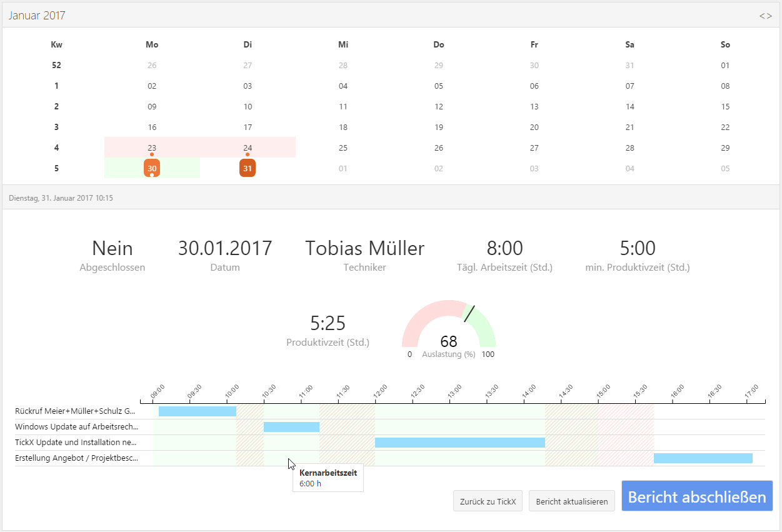The image size is (782, 532).
Task: Select greyed-out December 28 in week 52
Action: click(343, 66)
